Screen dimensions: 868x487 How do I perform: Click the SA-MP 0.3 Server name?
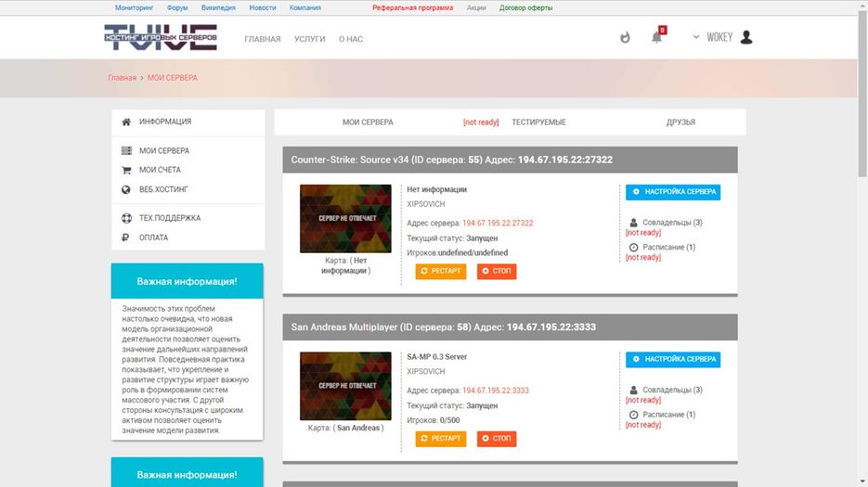[x=436, y=357]
